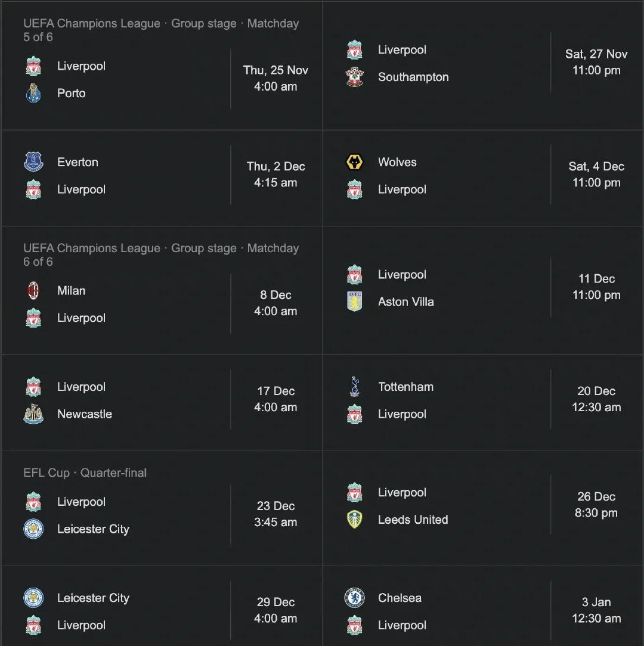Open the Wolves vs Liverpool Sat 4 Dec match
The image size is (644, 646).
coord(483,178)
